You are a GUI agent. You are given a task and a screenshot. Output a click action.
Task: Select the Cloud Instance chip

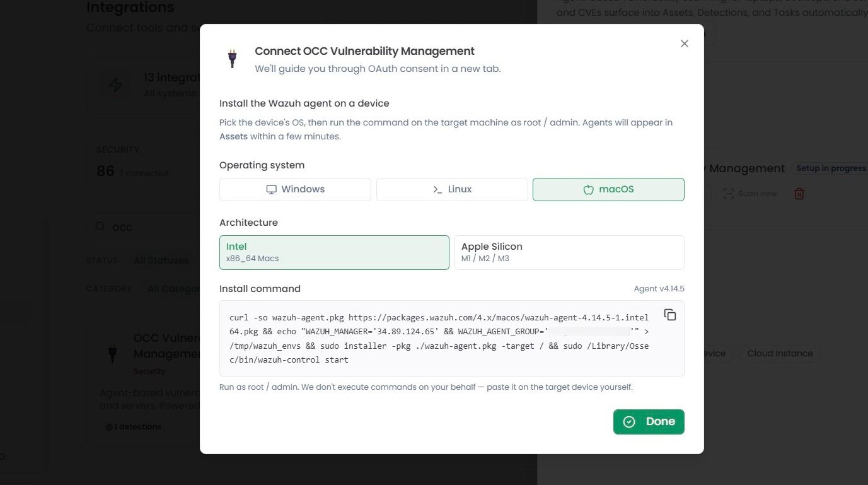780,353
